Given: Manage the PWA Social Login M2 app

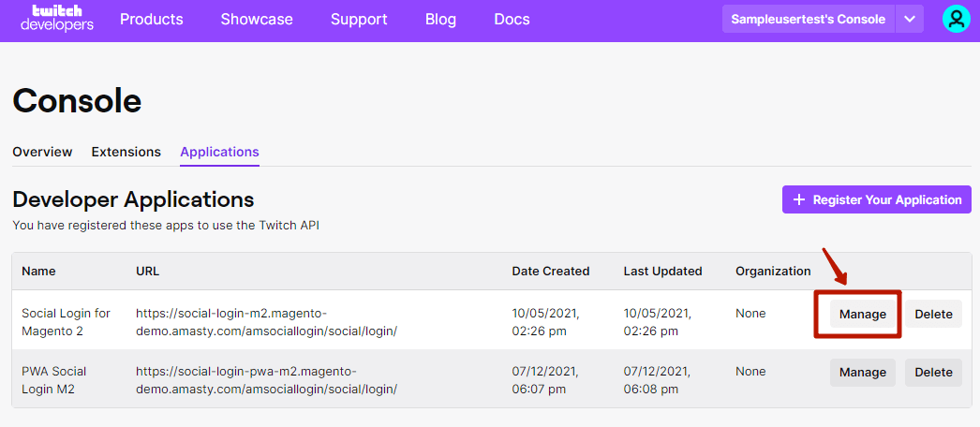Looking at the screenshot, I should pyautogui.click(x=863, y=373).
